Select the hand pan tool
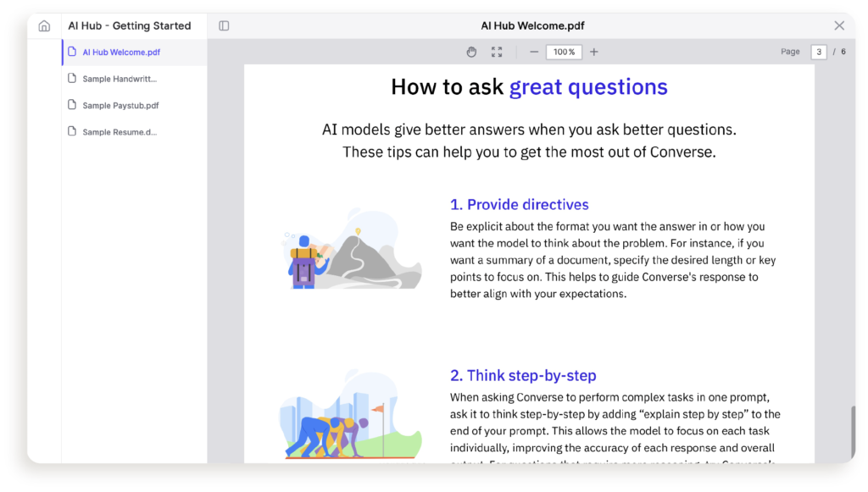Screen dimensions: 868x492 471,52
